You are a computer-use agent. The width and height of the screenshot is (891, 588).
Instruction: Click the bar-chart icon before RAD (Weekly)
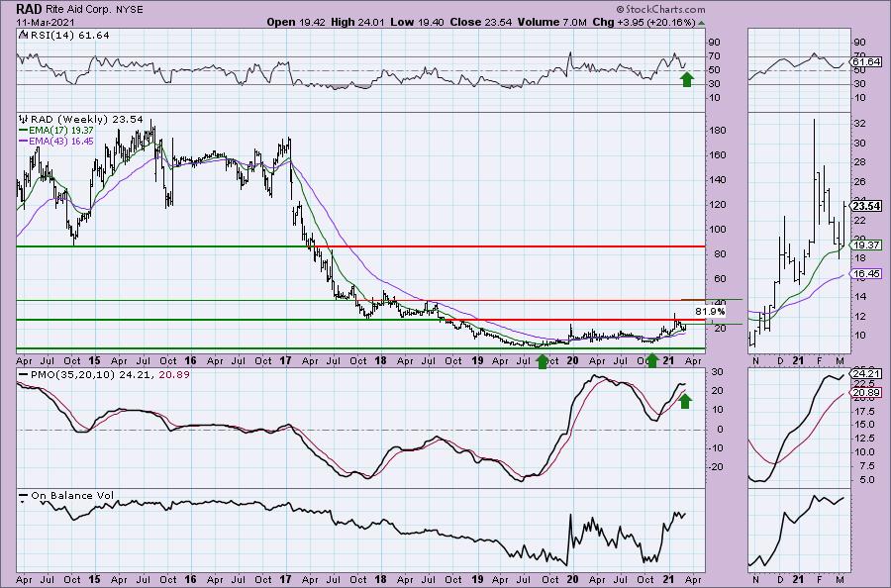24,120
